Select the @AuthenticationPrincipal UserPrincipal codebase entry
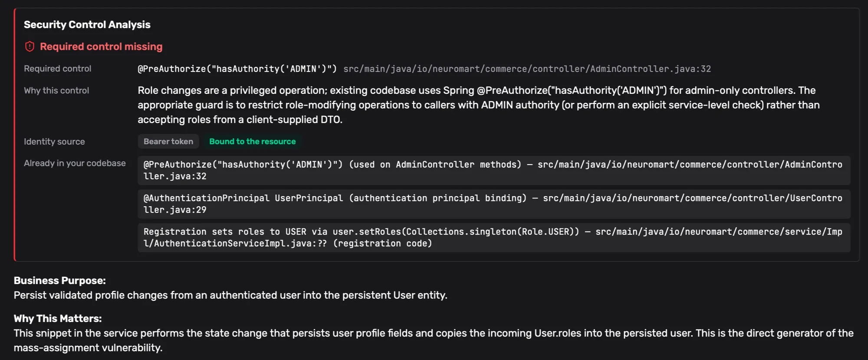 494,204
